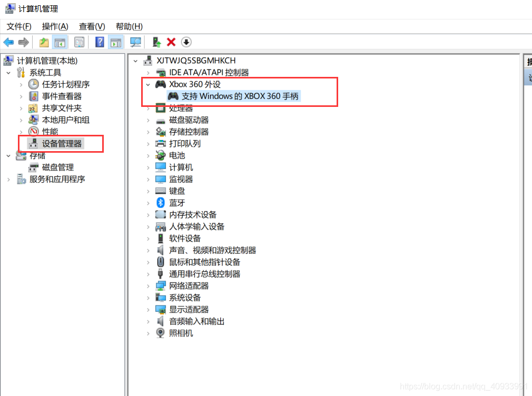This screenshot has width=532, height=396.
Task: Select the 系统设备 category label
Action: click(x=185, y=298)
